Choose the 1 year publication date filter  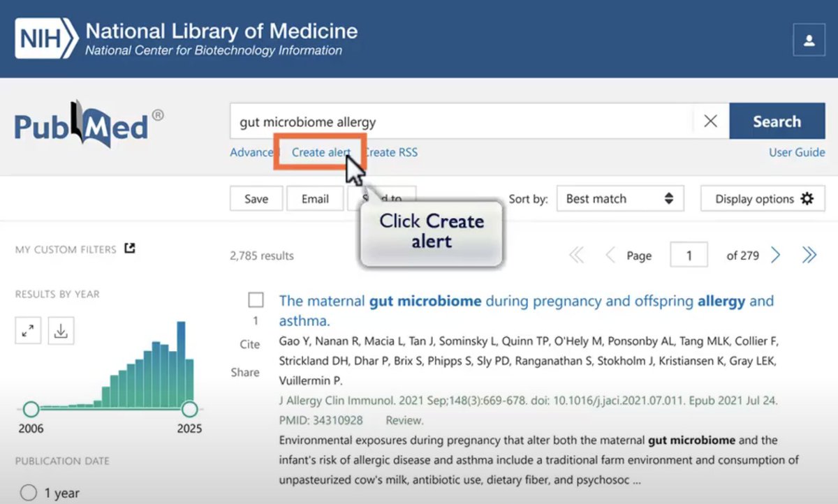(28, 493)
